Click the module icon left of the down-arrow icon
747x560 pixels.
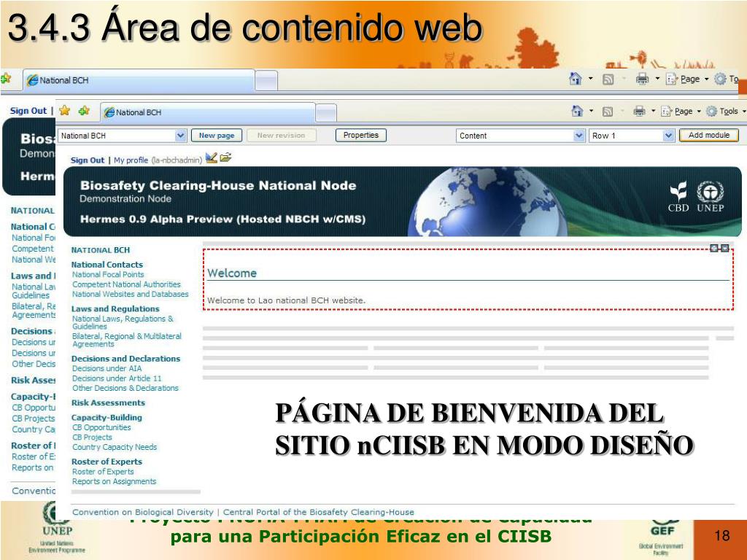pos(713,248)
